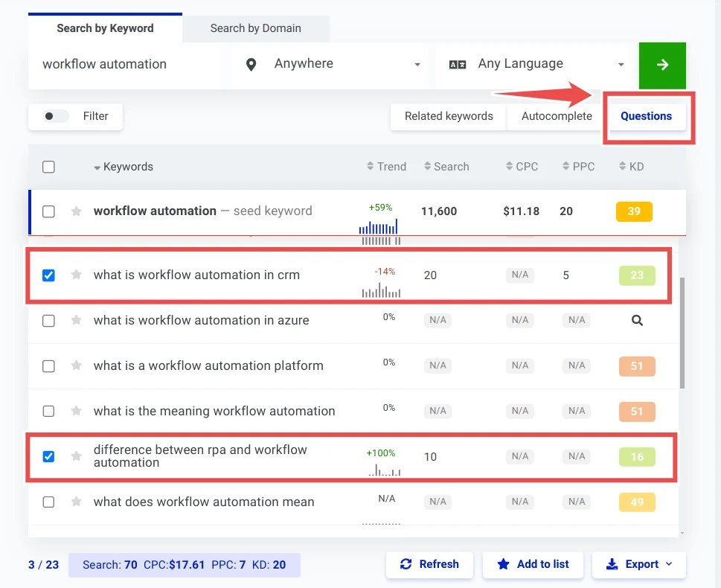Click KD badge 23 in crm row
The image size is (721, 588).
637,275
